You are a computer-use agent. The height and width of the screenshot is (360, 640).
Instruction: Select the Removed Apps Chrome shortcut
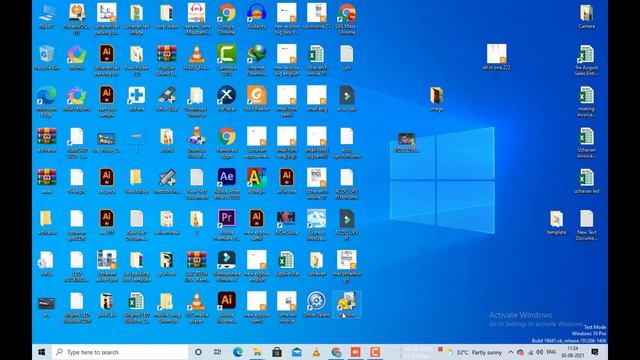227,142
